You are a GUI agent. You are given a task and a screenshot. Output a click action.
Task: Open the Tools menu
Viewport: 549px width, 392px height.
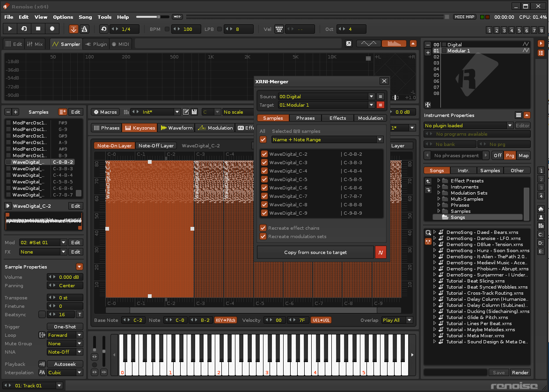click(x=104, y=17)
